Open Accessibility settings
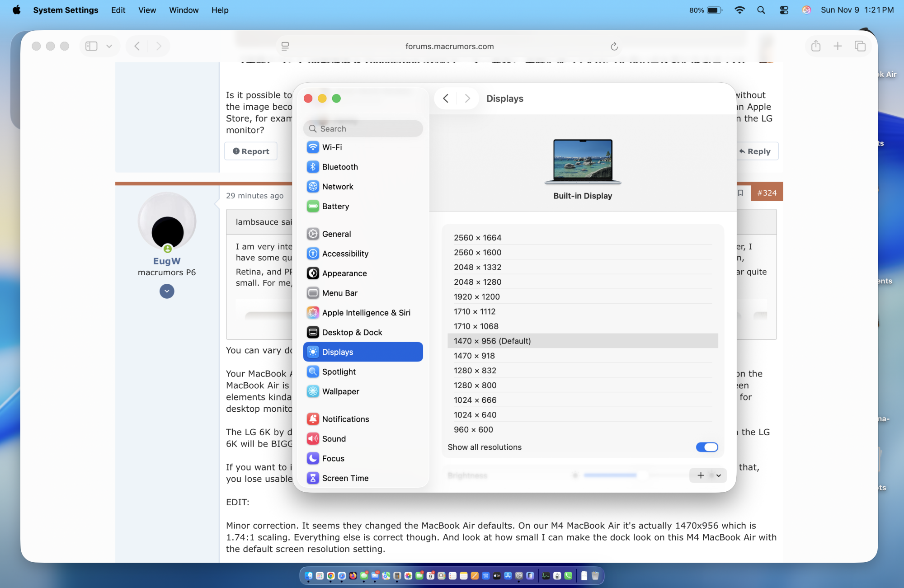 tap(345, 253)
